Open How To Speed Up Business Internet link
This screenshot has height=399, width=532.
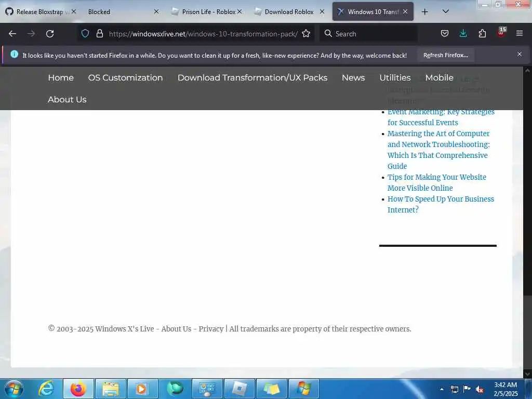point(441,204)
